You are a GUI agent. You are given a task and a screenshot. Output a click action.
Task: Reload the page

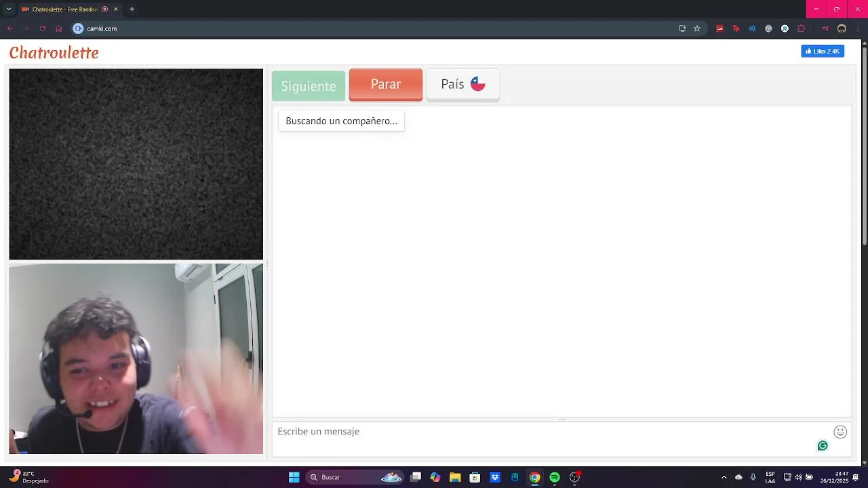pyautogui.click(x=42, y=28)
